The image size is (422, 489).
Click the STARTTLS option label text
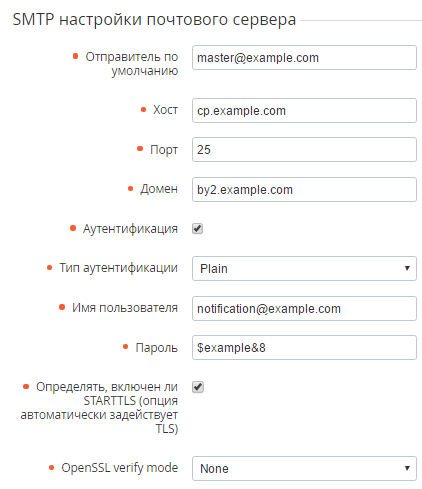(99, 408)
